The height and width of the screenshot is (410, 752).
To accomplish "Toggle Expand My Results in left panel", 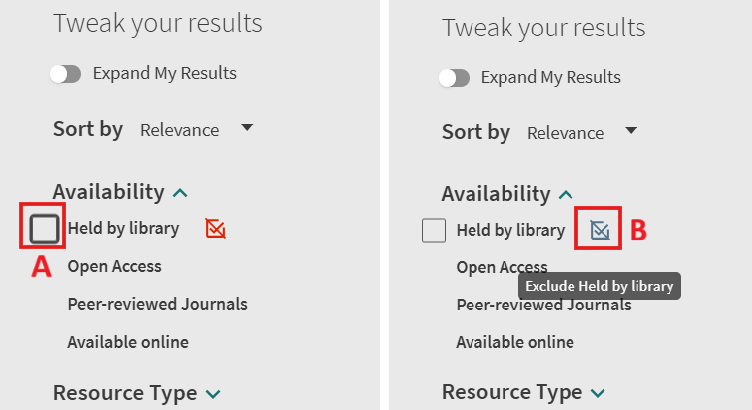I will [65, 73].
